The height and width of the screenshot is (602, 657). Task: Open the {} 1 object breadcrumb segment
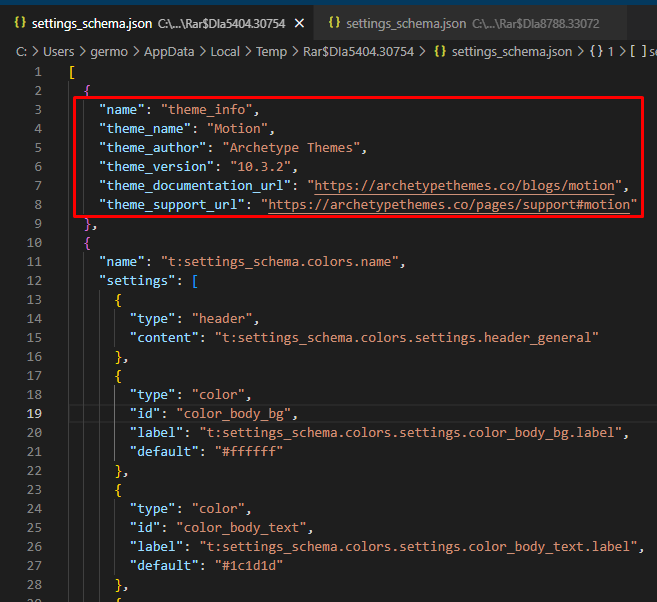click(602, 52)
